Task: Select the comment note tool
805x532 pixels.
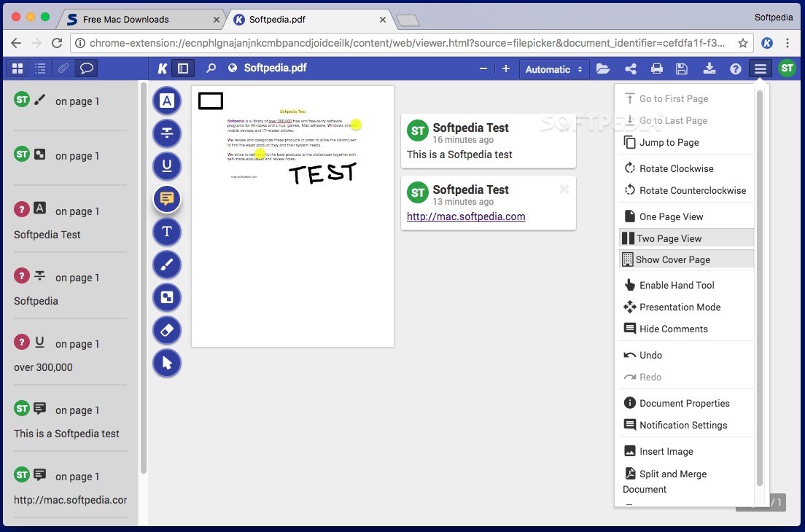Action: click(167, 198)
